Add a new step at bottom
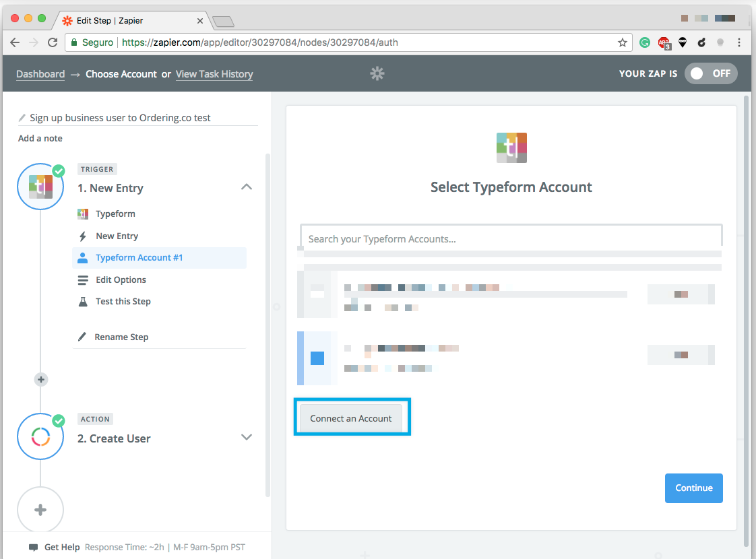 click(x=40, y=510)
